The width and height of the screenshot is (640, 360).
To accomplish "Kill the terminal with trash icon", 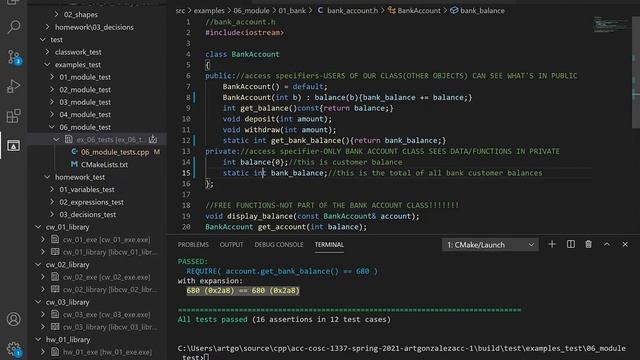I will pyautogui.click(x=588, y=244).
